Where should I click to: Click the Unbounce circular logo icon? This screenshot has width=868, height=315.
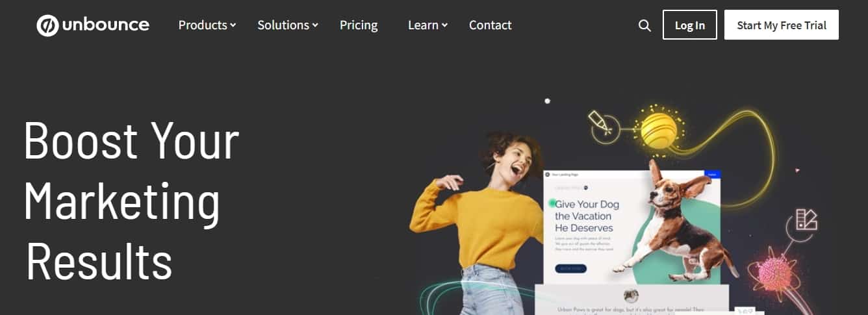tap(48, 25)
